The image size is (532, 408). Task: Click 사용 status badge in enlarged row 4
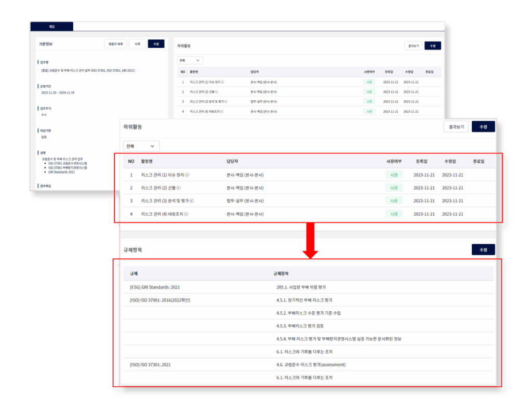394,214
